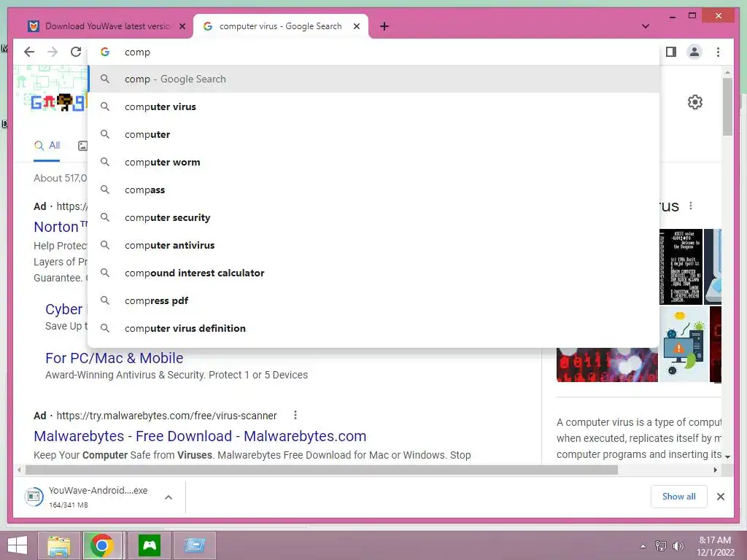Image resolution: width=747 pixels, height=560 pixels.
Task: Select suggestion 'computer virus'
Action: [373, 106]
